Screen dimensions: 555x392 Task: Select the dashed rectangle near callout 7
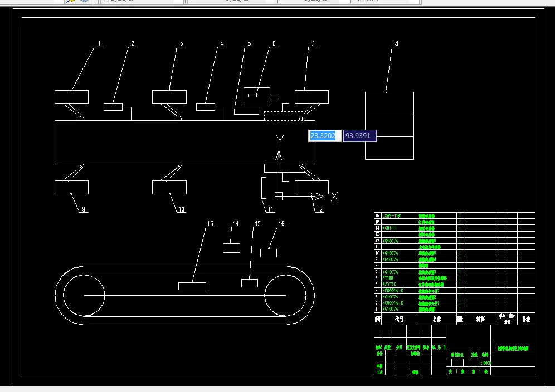click(285, 116)
